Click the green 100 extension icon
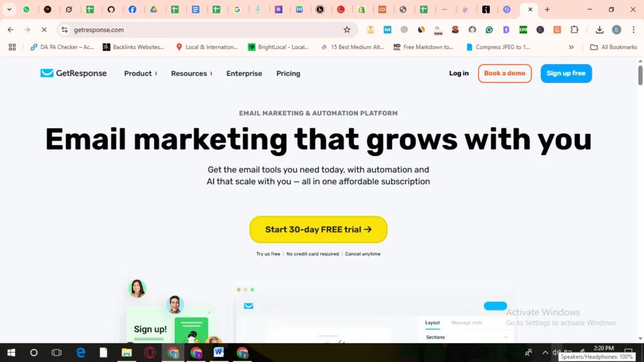 coord(523,30)
